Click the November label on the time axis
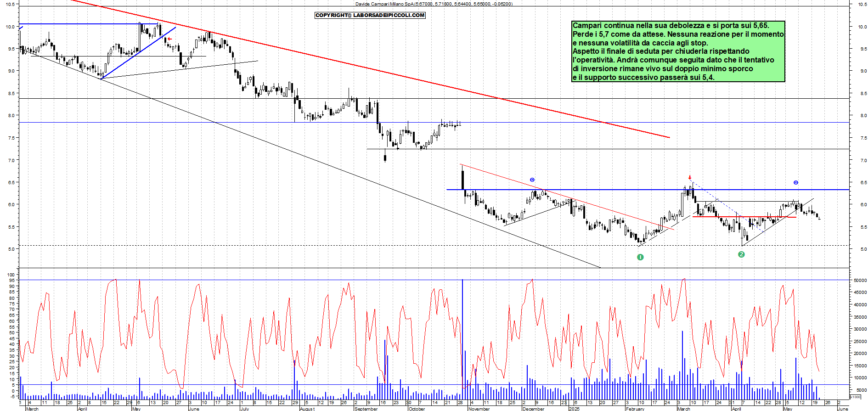Screen dimensions: 868x411 tap(479, 408)
